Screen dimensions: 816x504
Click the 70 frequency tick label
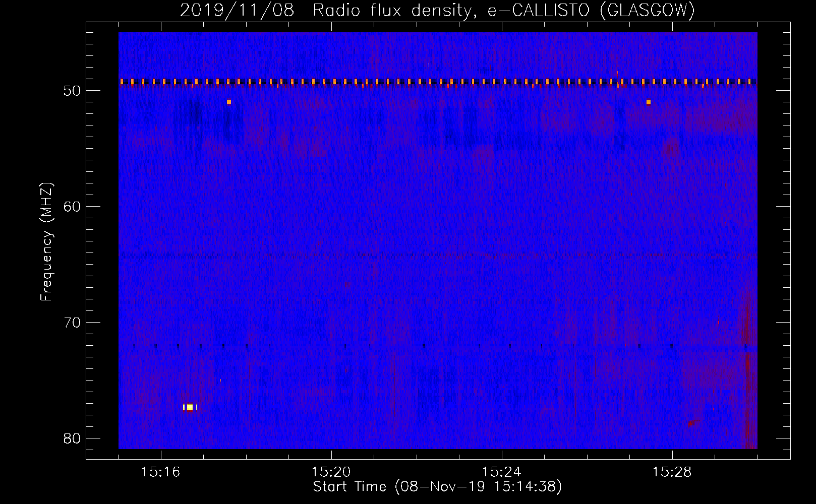coord(73,323)
